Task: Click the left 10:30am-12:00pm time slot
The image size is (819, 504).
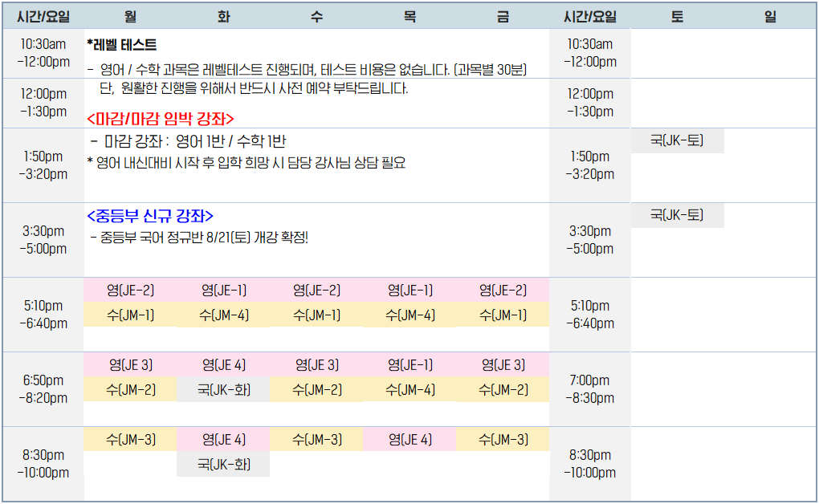Action: click(x=43, y=53)
